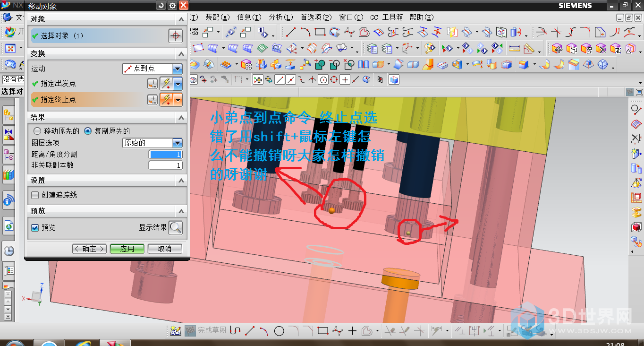The height and width of the screenshot is (346, 644).
Task: Click the select object target icon
Action: click(x=176, y=35)
